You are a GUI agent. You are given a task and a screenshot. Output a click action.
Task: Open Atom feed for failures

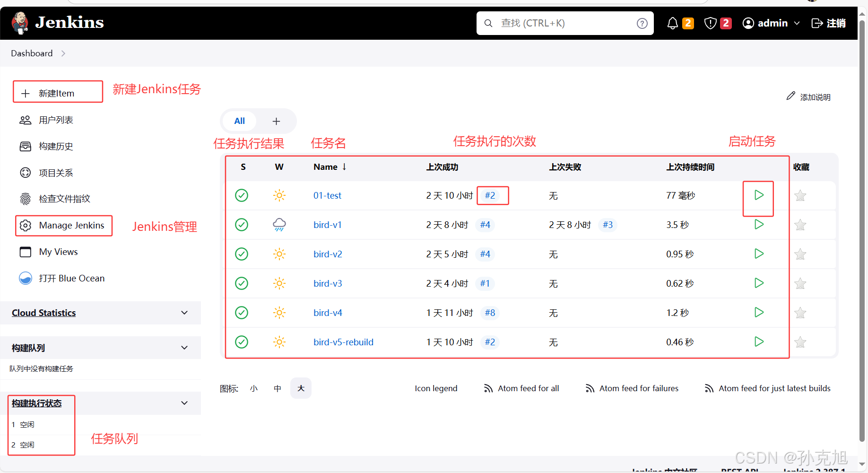[x=632, y=388]
